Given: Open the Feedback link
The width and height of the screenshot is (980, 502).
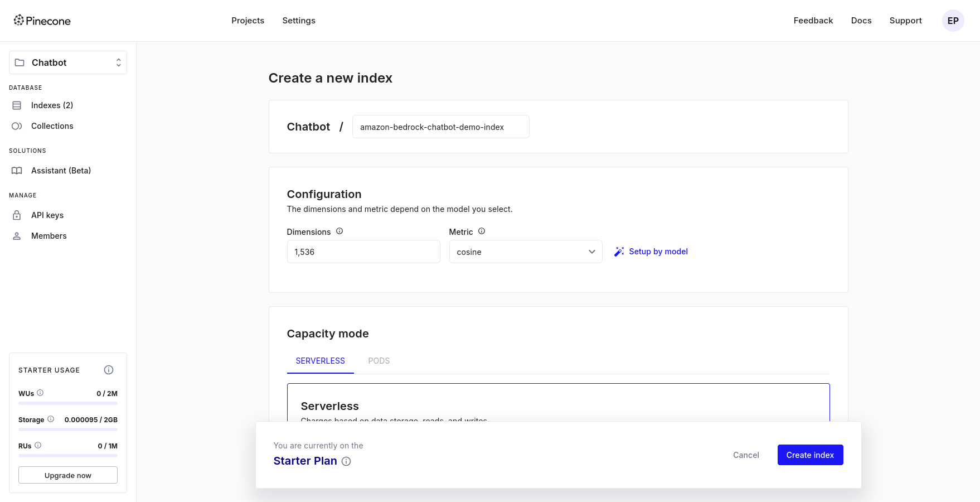Looking at the screenshot, I should tap(813, 21).
